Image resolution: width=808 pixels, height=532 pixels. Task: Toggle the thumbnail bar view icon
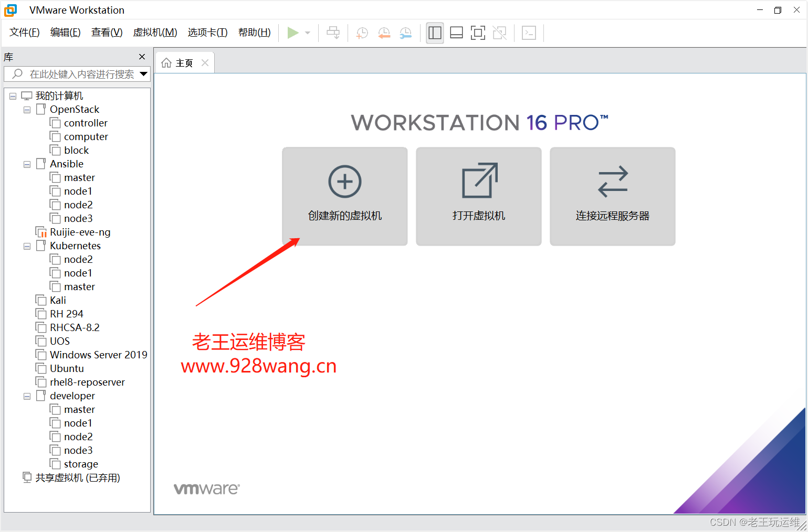(x=457, y=33)
